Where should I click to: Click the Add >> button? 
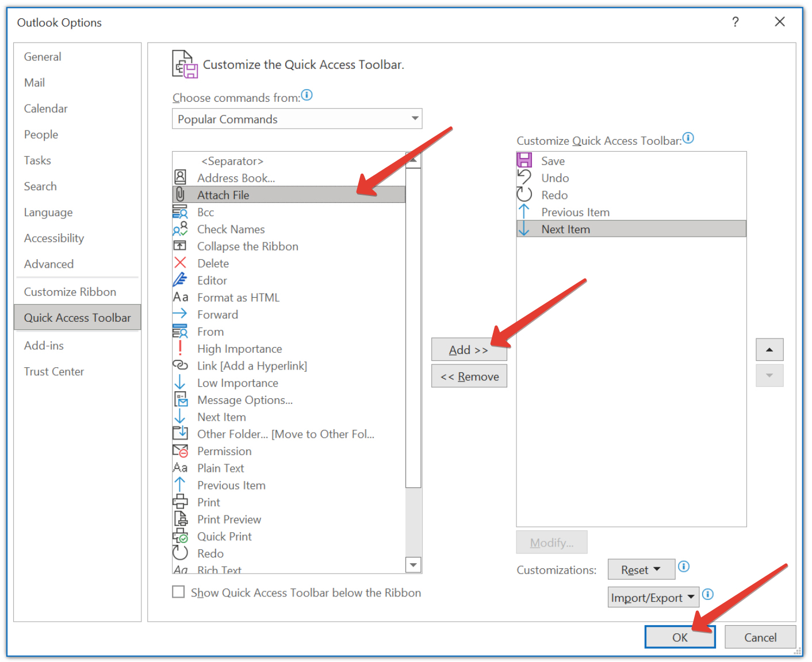pos(469,349)
